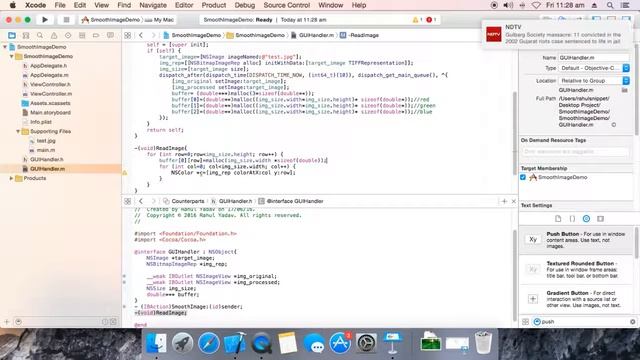Viewport: 640px width, 360px height.
Task: Open the Find menu
Action: pos(124,5)
